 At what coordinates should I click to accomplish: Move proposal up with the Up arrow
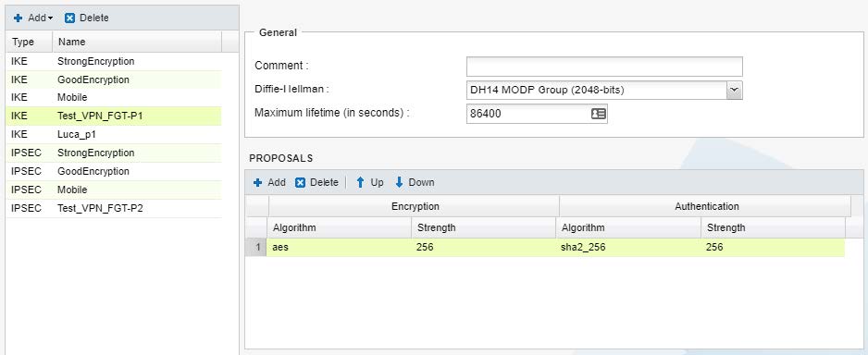[x=360, y=182]
